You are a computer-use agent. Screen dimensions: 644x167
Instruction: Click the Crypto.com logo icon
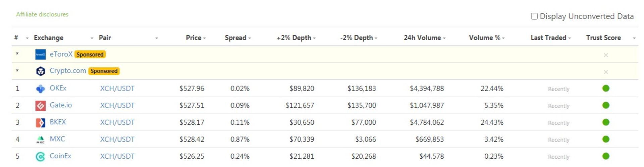40,71
